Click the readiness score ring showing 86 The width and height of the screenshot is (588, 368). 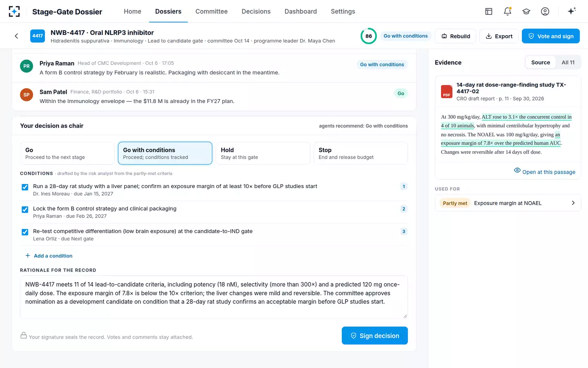point(369,36)
